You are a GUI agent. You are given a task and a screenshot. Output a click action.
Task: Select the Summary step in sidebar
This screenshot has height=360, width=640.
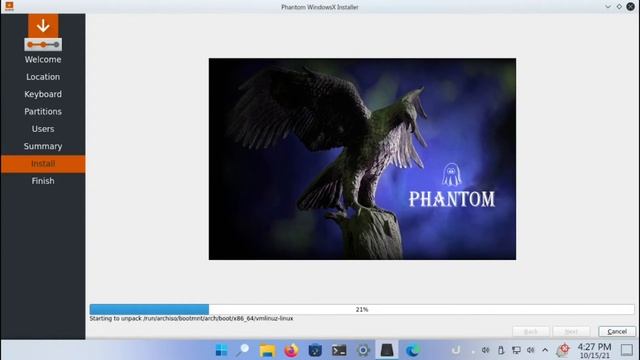pos(43,146)
